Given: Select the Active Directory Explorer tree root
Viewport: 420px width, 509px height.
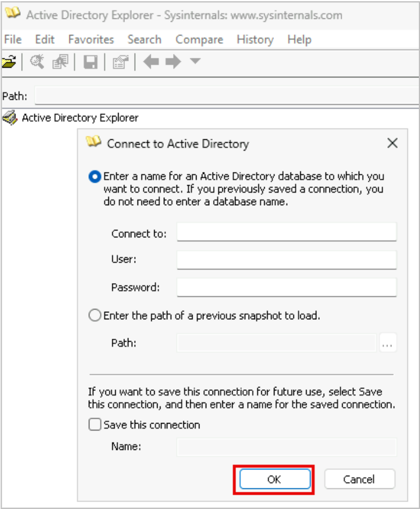Looking at the screenshot, I should click(80, 118).
